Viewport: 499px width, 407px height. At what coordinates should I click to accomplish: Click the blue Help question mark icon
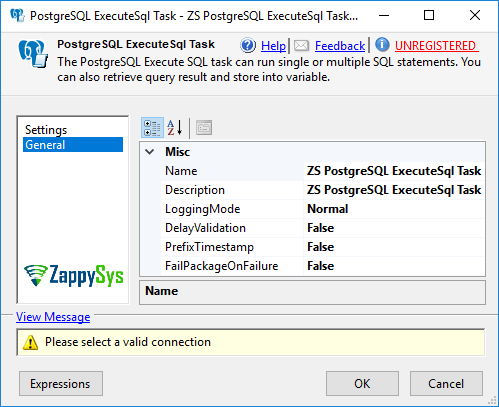point(248,45)
